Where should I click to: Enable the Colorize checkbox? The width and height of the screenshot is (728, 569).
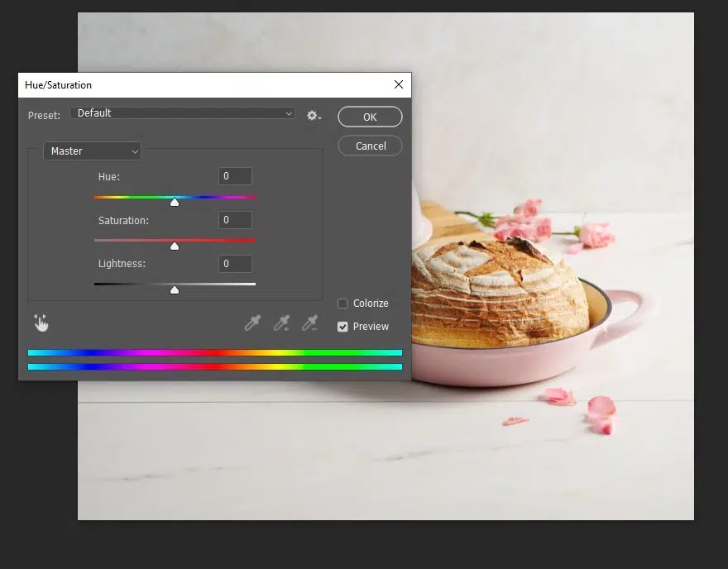[342, 304]
